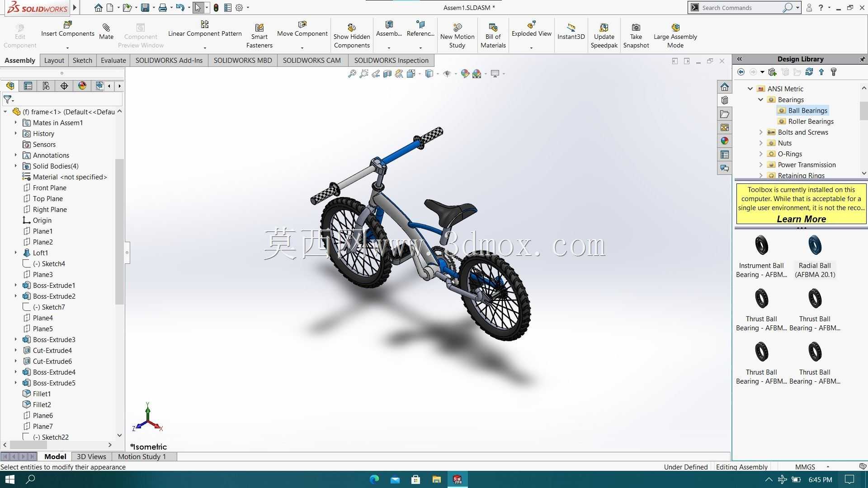Open the ConfigurationManager tab icon
Viewport: 868px width, 488px height.
[46, 86]
